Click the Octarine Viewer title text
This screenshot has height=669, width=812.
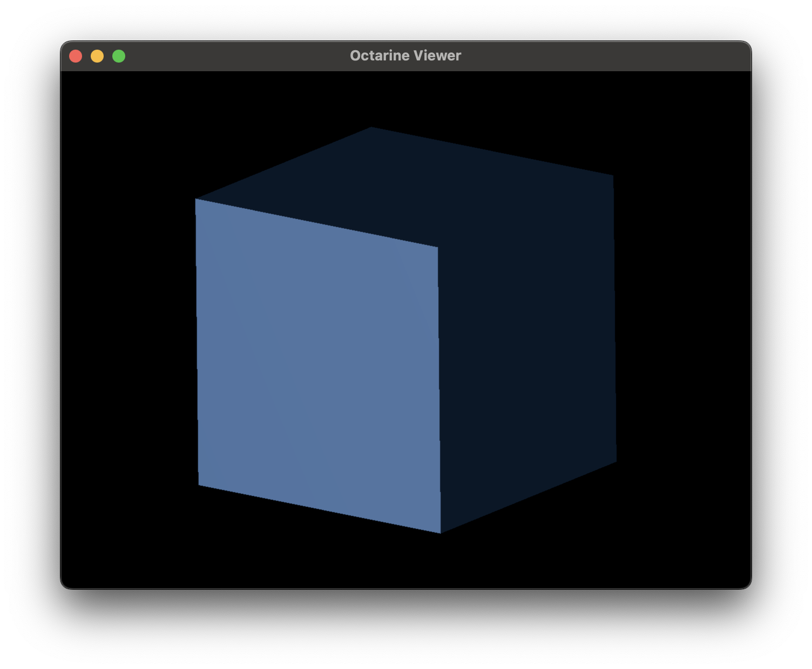click(405, 56)
